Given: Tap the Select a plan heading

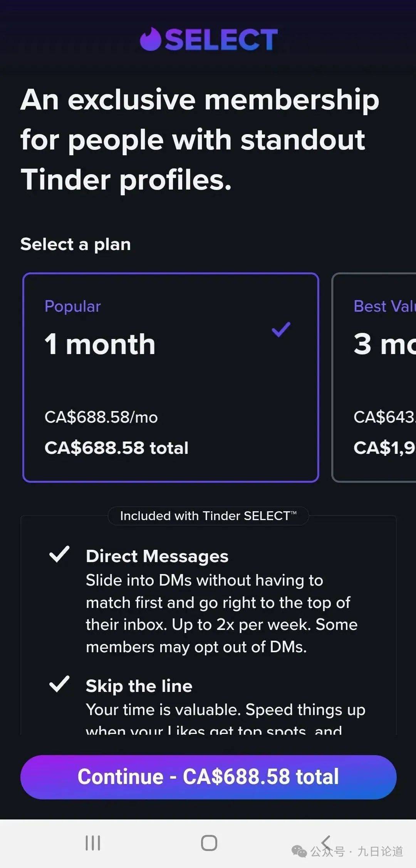Looking at the screenshot, I should tap(75, 244).
